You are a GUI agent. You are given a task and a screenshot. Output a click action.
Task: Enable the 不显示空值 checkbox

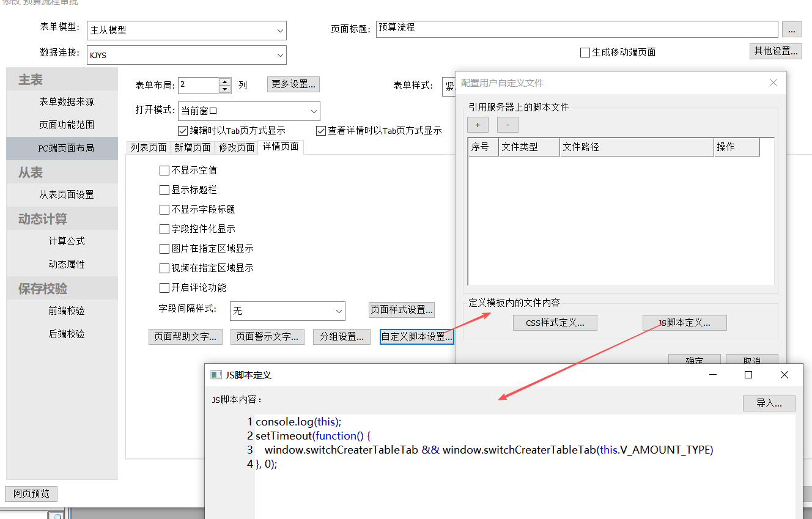(164, 171)
